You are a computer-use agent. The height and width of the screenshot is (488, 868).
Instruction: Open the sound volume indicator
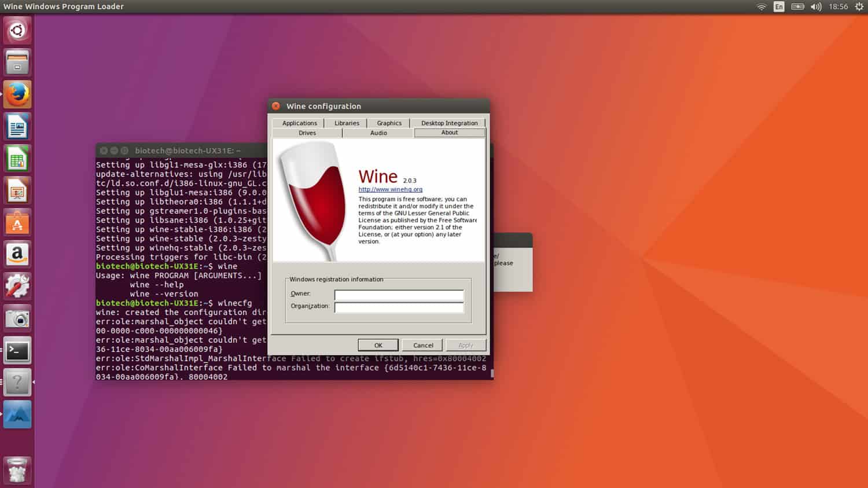816,7
